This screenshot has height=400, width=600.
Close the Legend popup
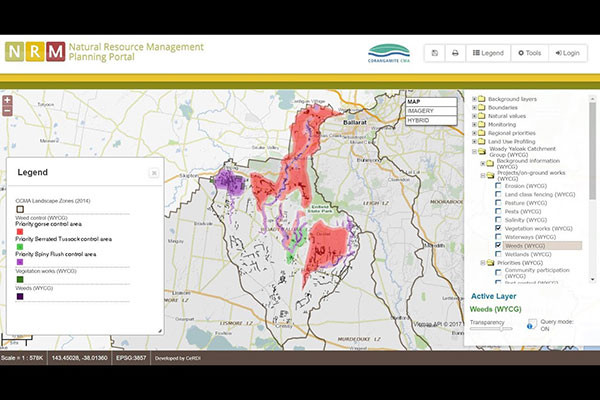coord(154,173)
